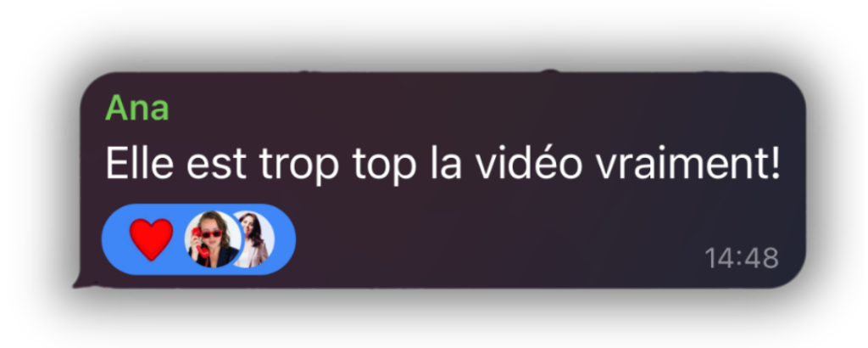
Task: Click the red telephone in first avatar
Action: (200, 244)
